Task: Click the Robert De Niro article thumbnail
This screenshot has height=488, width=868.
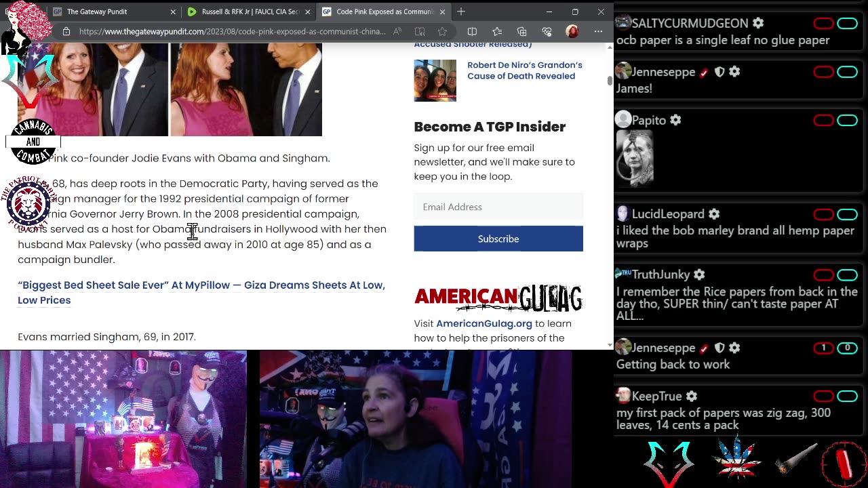Action: point(435,81)
